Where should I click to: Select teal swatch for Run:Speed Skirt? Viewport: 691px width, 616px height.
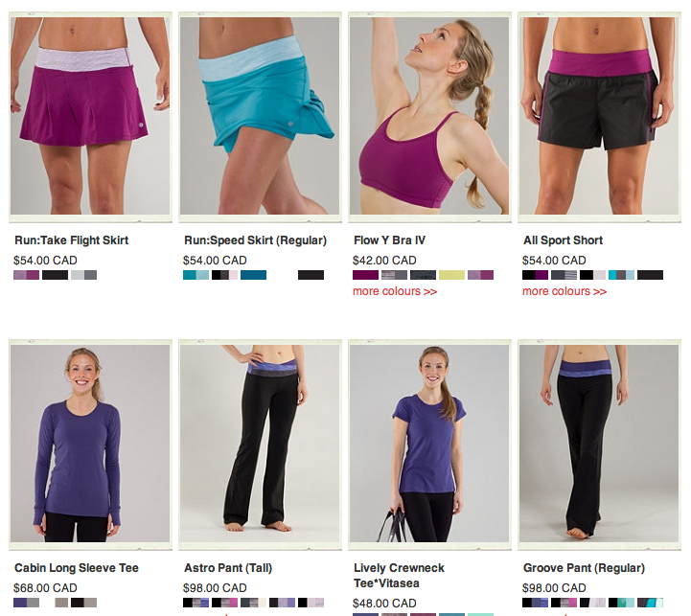click(196, 275)
